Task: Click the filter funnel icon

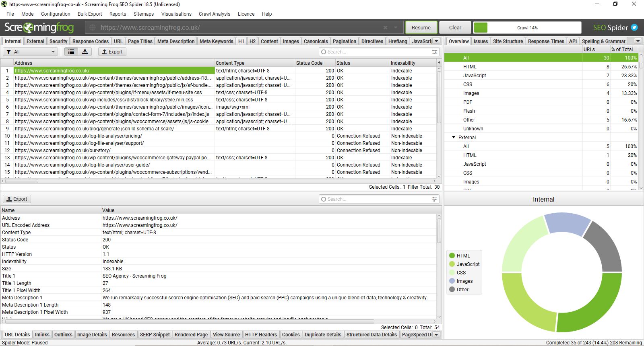Action: 8,52
